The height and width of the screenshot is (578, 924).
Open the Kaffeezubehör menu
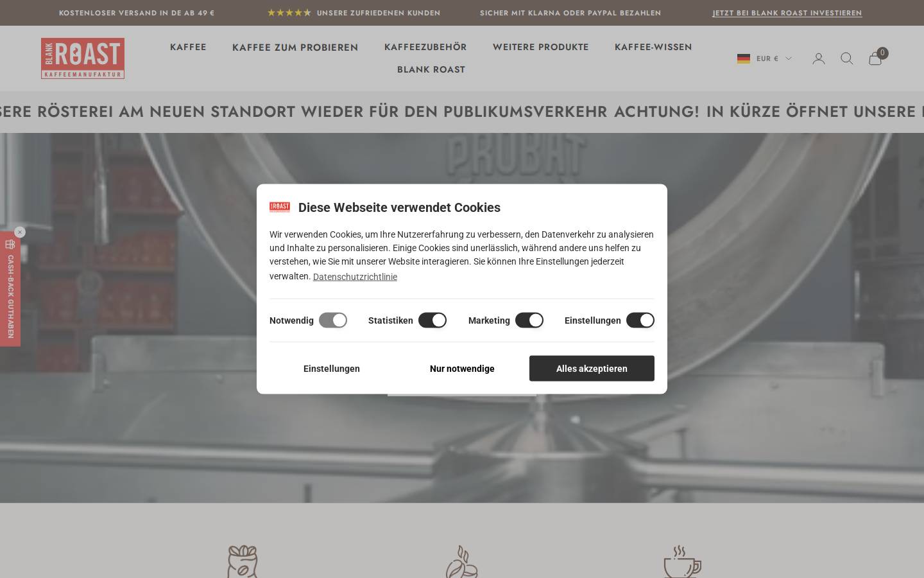(425, 47)
